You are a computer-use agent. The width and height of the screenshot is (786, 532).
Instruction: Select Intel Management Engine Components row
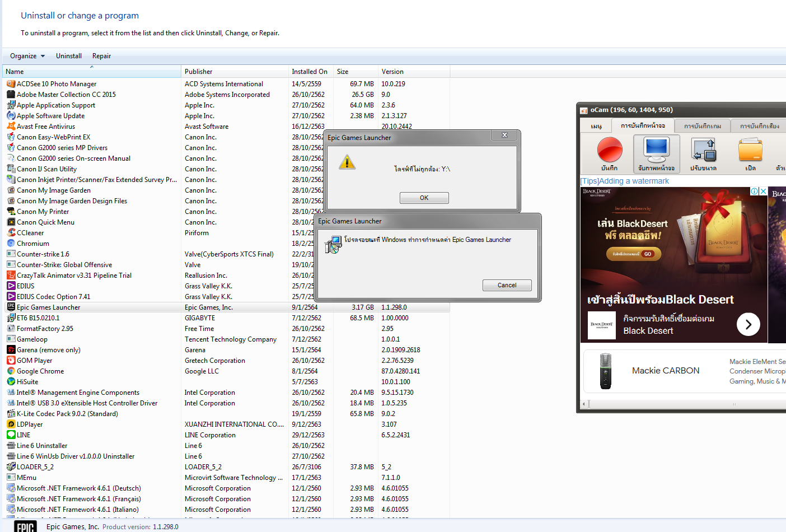pyautogui.click(x=227, y=393)
